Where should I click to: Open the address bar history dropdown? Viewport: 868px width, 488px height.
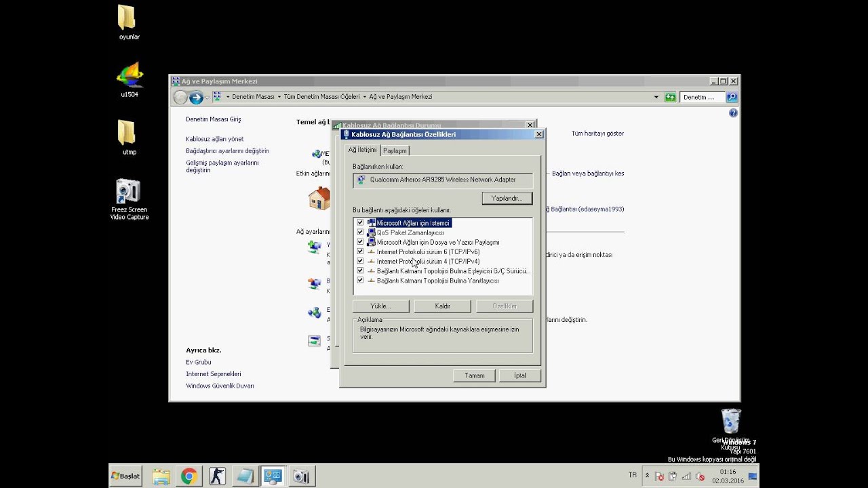tap(656, 97)
